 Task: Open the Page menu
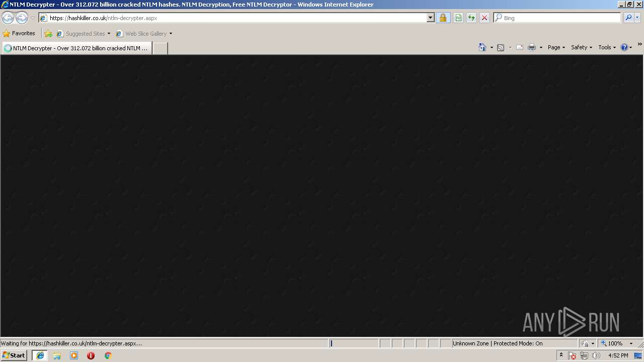coord(556,47)
